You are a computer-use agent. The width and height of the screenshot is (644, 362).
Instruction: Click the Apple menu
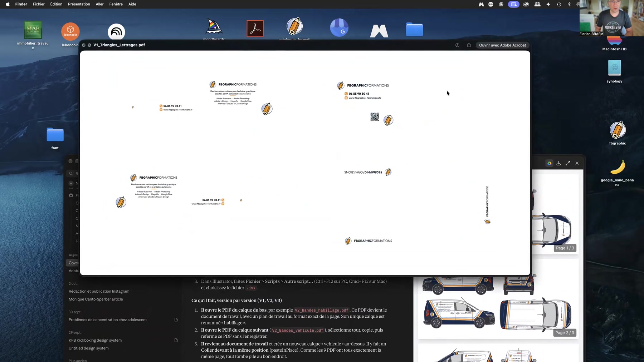[8, 4]
